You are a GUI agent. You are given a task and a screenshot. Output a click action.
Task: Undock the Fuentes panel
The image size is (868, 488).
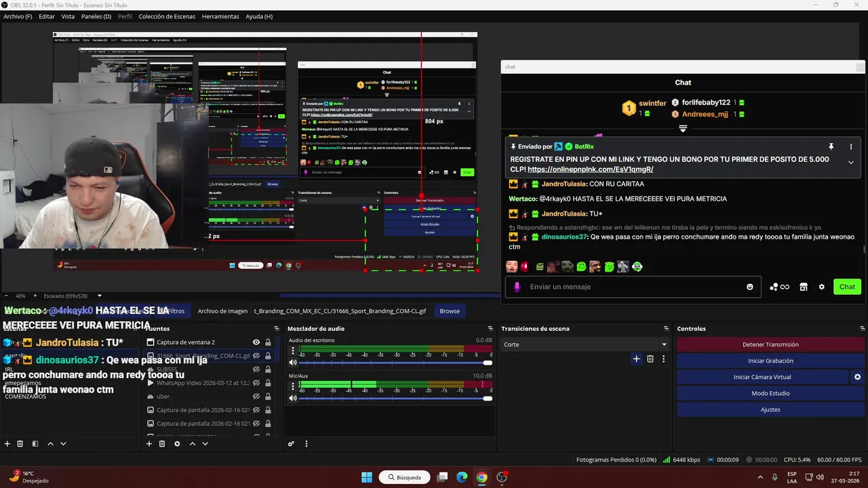pos(277,329)
